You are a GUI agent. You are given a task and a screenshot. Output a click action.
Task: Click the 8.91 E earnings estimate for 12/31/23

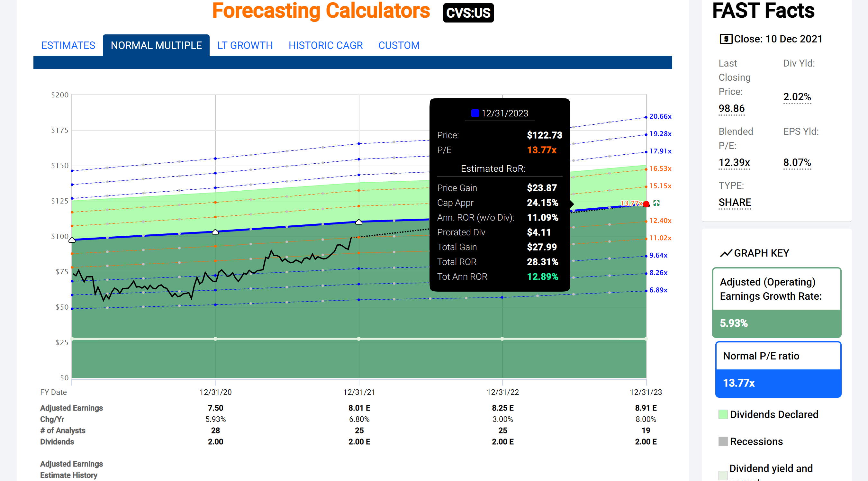[x=646, y=408]
